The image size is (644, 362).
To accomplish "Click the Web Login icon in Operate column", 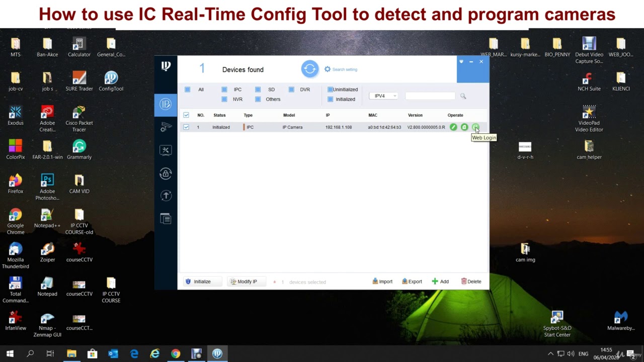I will click(x=475, y=127).
